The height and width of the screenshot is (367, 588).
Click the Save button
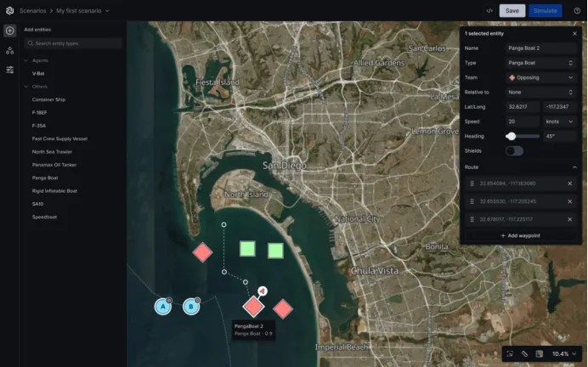(x=512, y=11)
